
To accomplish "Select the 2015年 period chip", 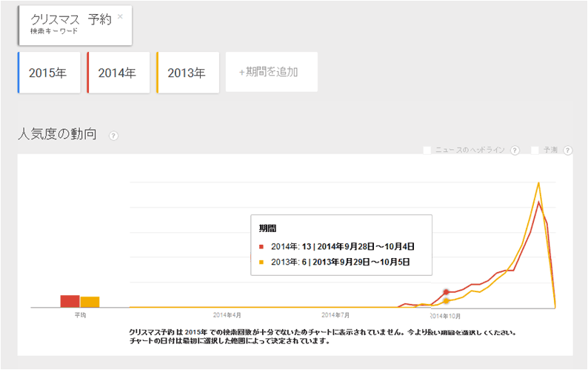I will pyautogui.click(x=49, y=73).
